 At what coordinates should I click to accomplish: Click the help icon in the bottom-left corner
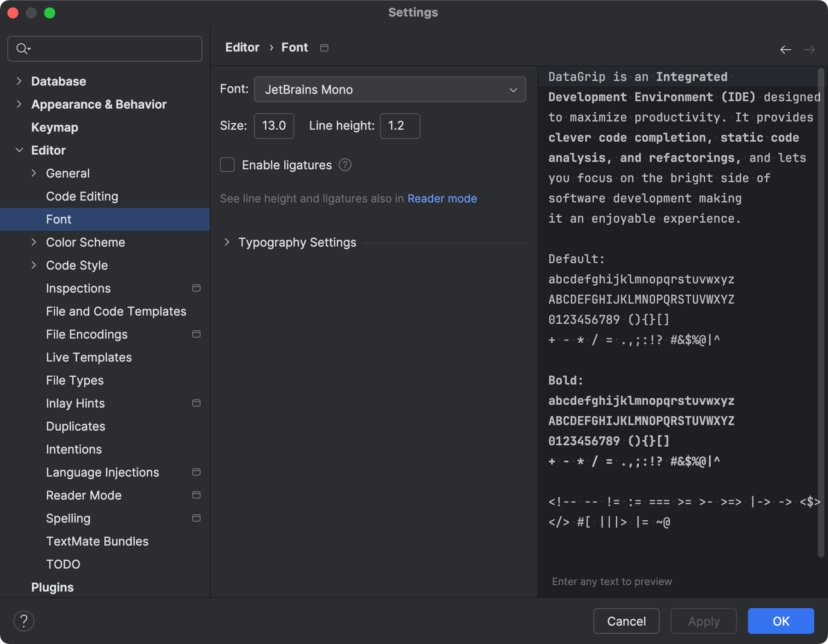pyautogui.click(x=24, y=621)
